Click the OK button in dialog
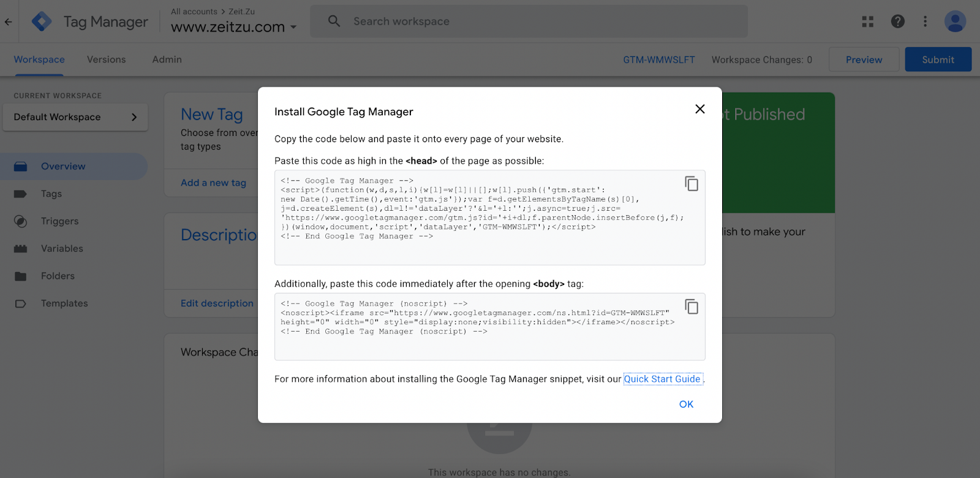The image size is (980, 478). [686, 404]
